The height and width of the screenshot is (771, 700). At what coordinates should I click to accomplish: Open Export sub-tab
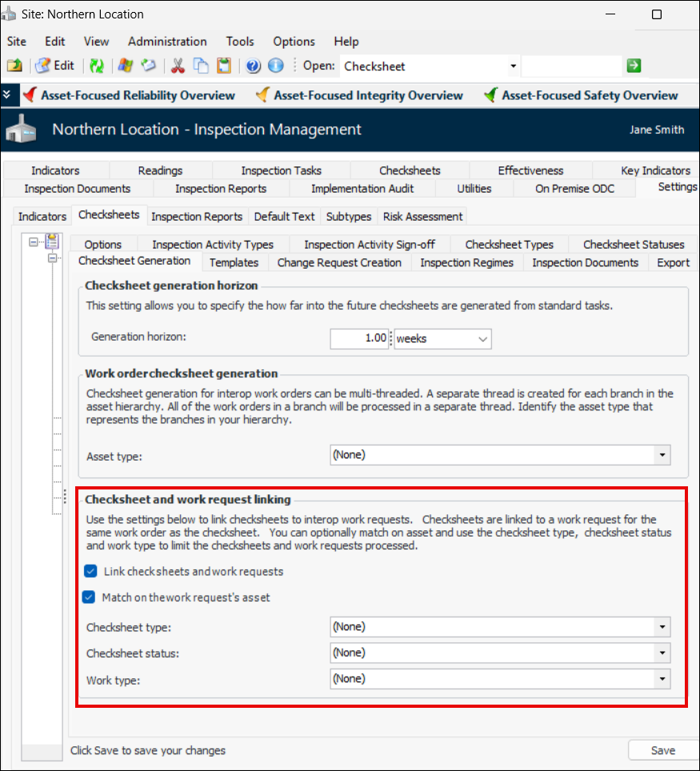pos(673,262)
